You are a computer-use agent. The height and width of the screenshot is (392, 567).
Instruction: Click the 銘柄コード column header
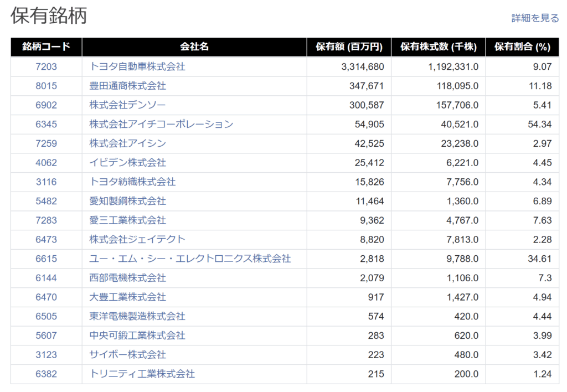(47, 47)
